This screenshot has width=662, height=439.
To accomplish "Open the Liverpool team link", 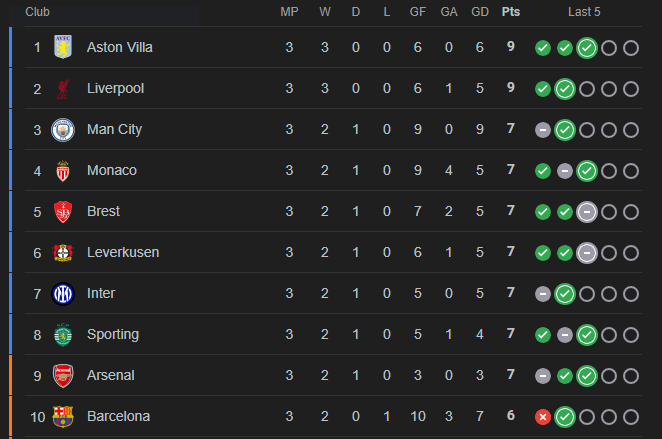I will click(x=115, y=88).
